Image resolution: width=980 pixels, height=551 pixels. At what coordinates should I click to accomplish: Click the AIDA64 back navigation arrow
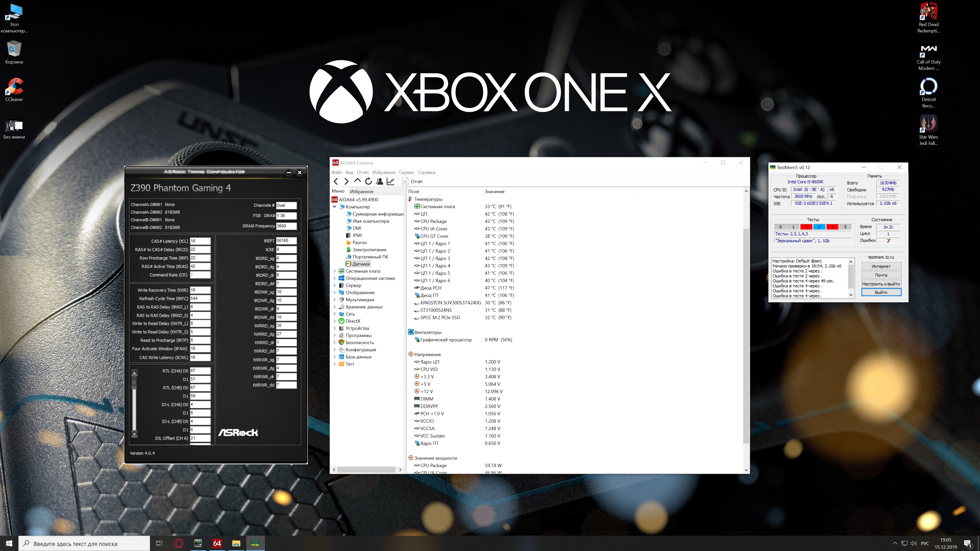click(336, 181)
